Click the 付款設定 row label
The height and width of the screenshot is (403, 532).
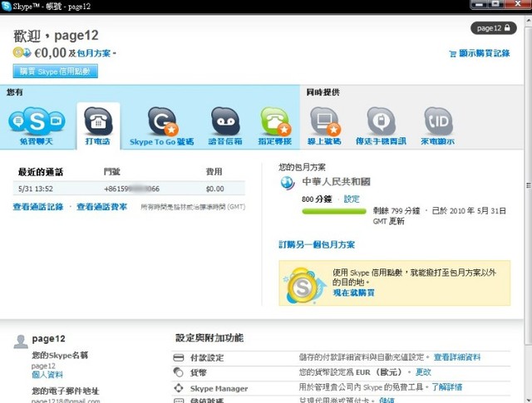click(x=207, y=357)
